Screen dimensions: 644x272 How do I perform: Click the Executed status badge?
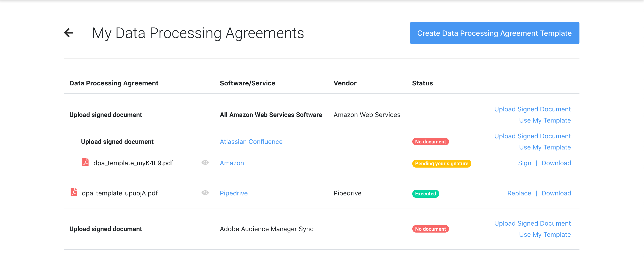(426, 194)
